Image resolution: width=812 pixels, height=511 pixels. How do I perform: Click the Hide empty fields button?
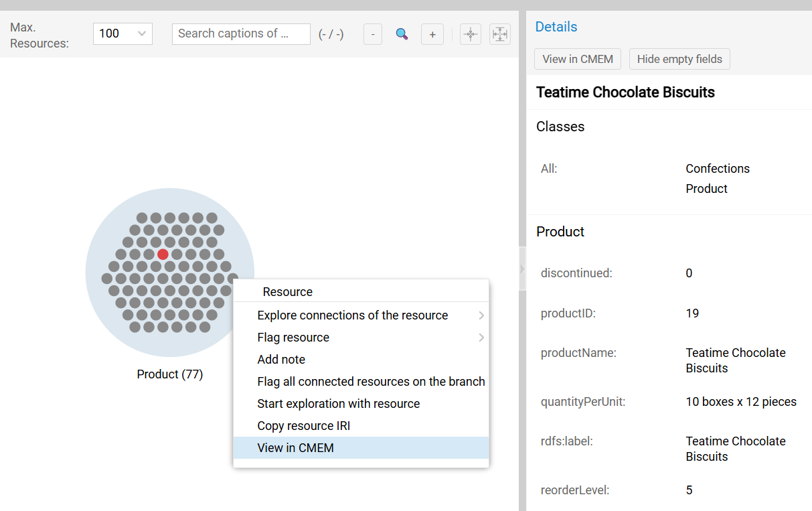tap(679, 59)
